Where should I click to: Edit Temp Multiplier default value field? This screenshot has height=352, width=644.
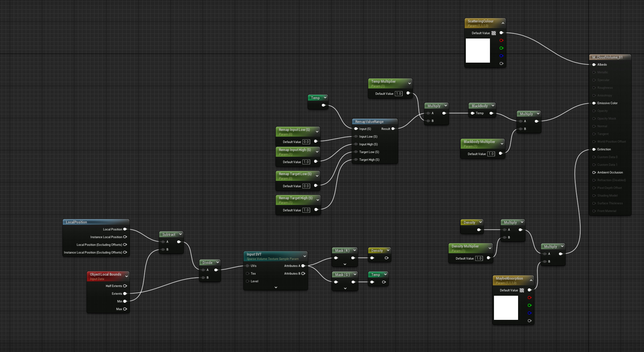(x=399, y=94)
